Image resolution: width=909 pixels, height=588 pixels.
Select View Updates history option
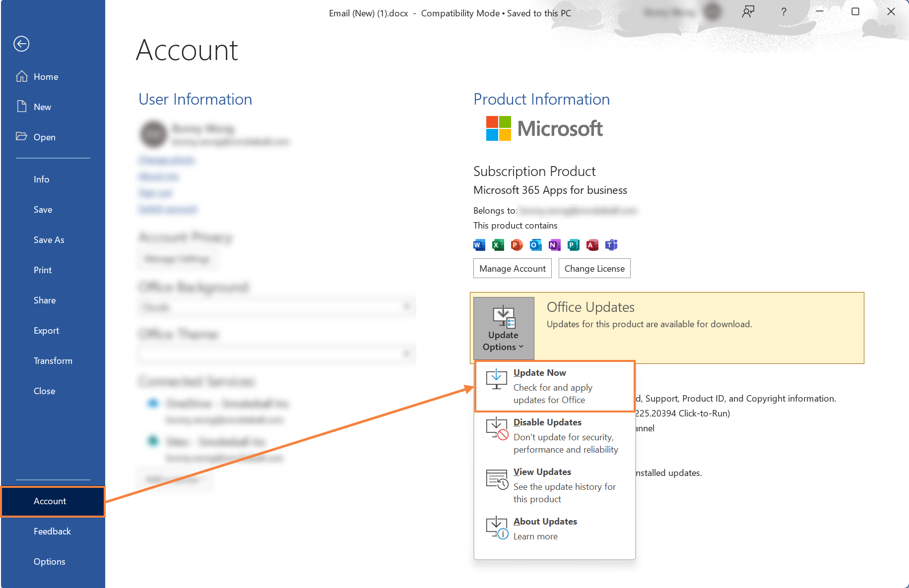[555, 485]
